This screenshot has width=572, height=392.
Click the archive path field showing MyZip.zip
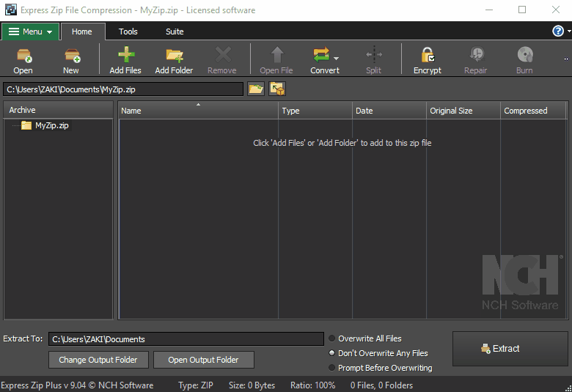click(x=123, y=89)
